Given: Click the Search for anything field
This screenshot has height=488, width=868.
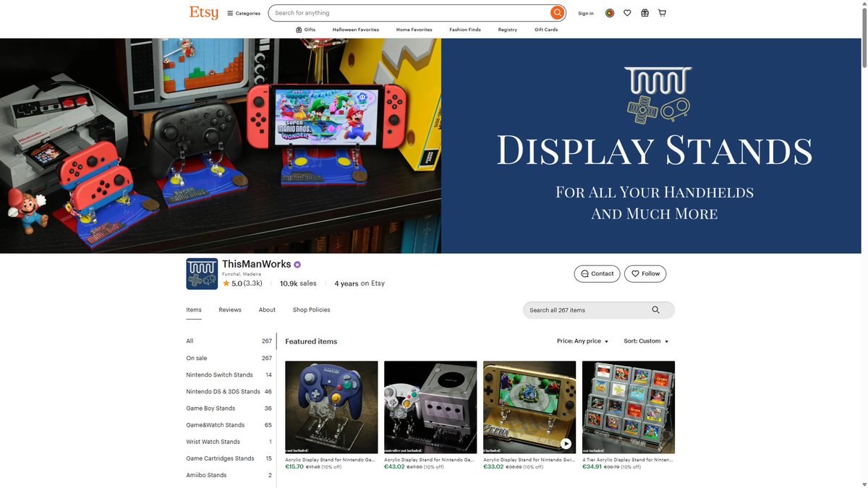Looking at the screenshot, I should pyautogui.click(x=409, y=13).
